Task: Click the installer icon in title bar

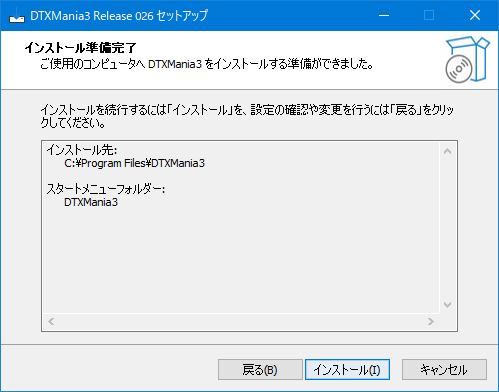Action: coord(17,16)
